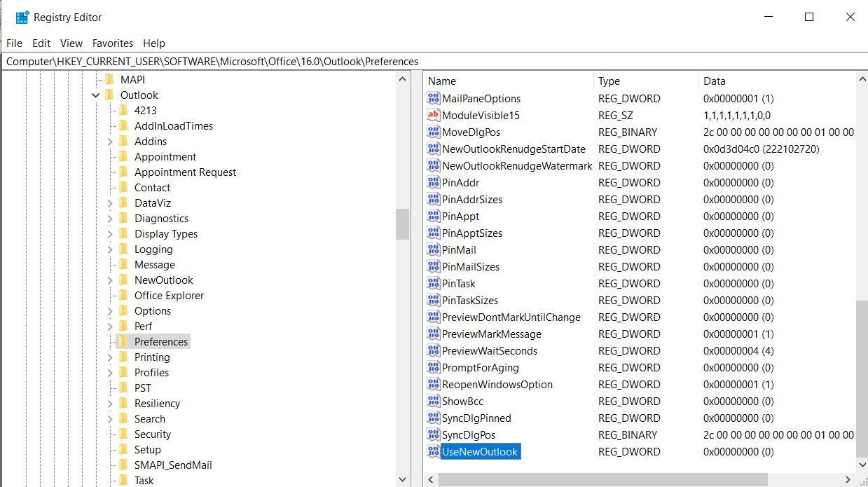Select the NewOutlook key in tree

(x=163, y=280)
